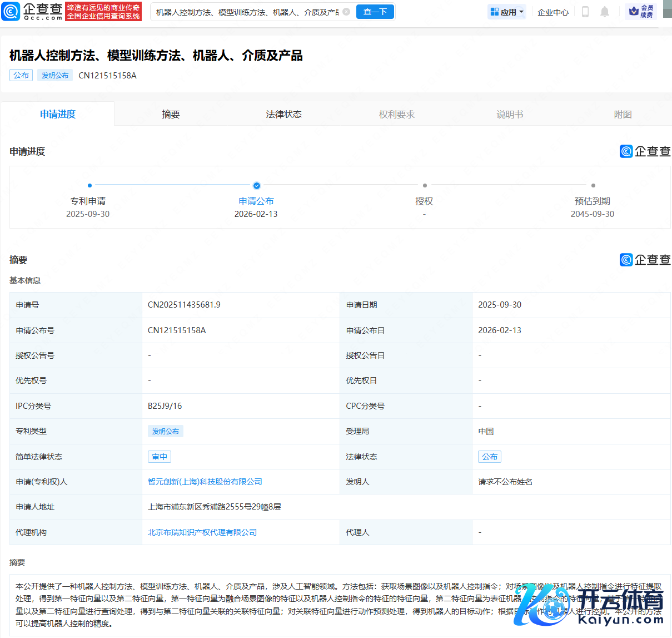Viewport: 672px width, 638px height.
Task: Focus the patent search input field
Action: click(247, 12)
